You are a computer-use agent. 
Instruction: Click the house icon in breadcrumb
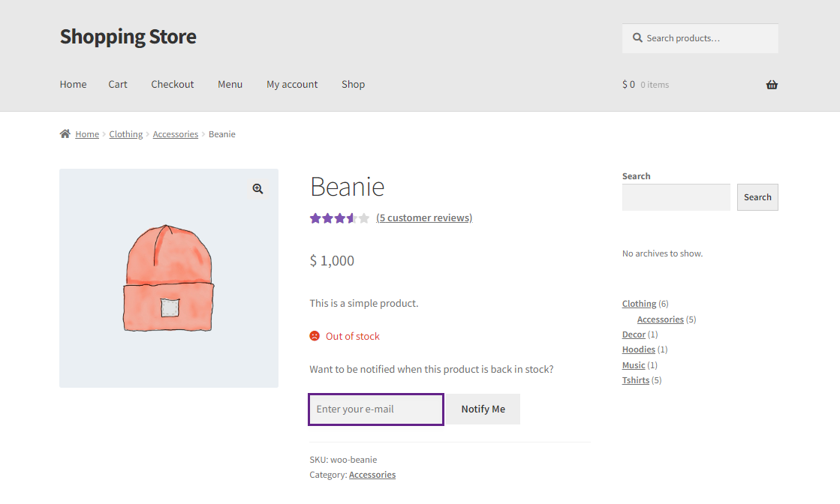coord(65,133)
